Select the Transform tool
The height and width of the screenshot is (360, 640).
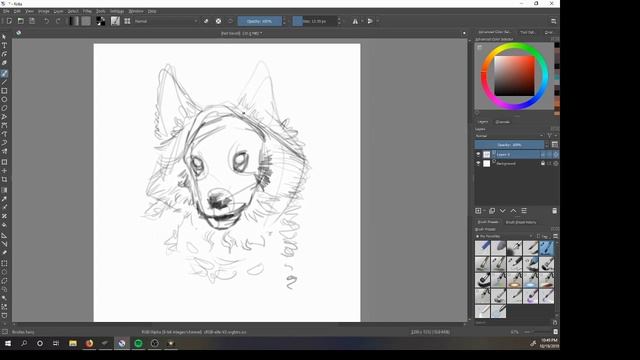tap(4, 162)
